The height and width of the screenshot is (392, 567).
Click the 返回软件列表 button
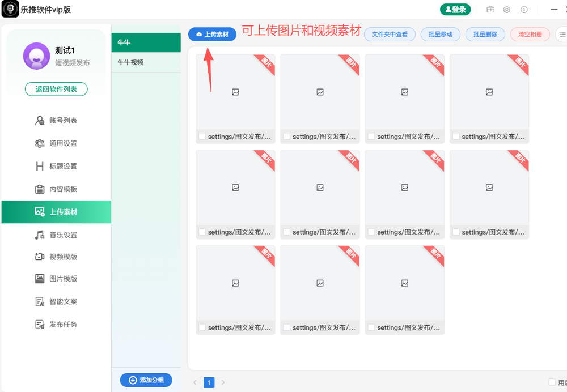(56, 89)
